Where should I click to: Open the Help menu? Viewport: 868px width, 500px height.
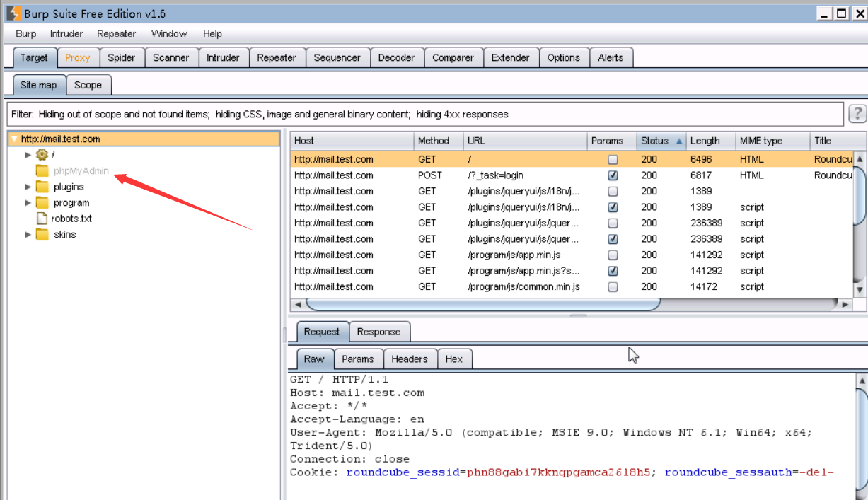[x=212, y=34]
